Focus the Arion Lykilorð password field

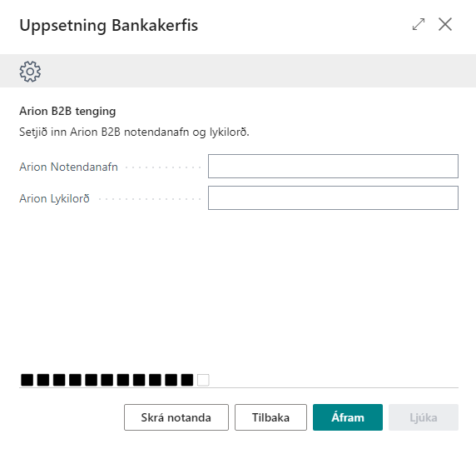click(333, 197)
